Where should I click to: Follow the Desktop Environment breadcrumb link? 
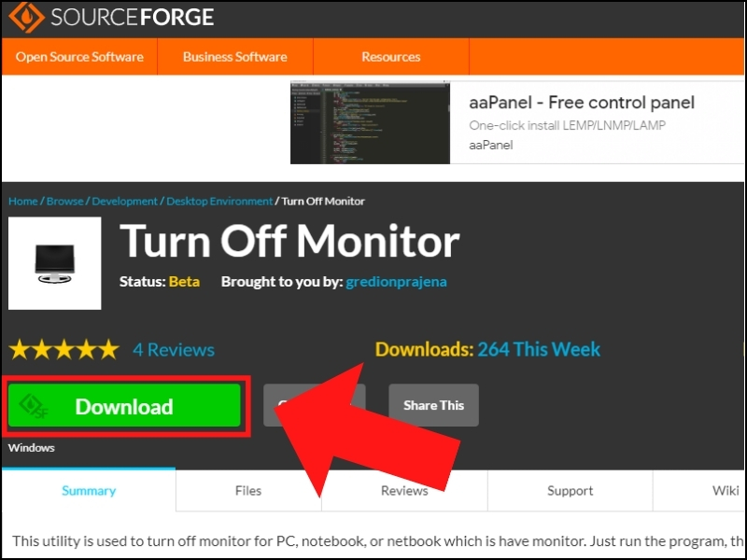219,201
